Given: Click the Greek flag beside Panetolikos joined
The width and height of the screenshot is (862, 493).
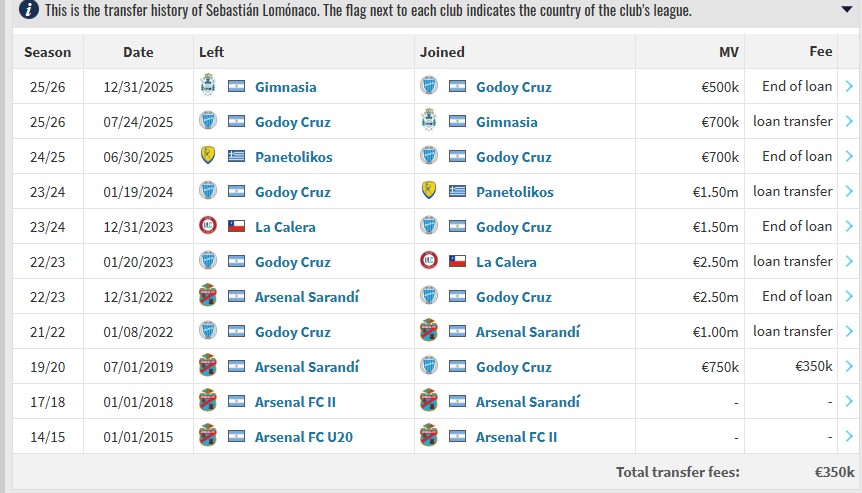Looking at the screenshot, I should 457,192.
